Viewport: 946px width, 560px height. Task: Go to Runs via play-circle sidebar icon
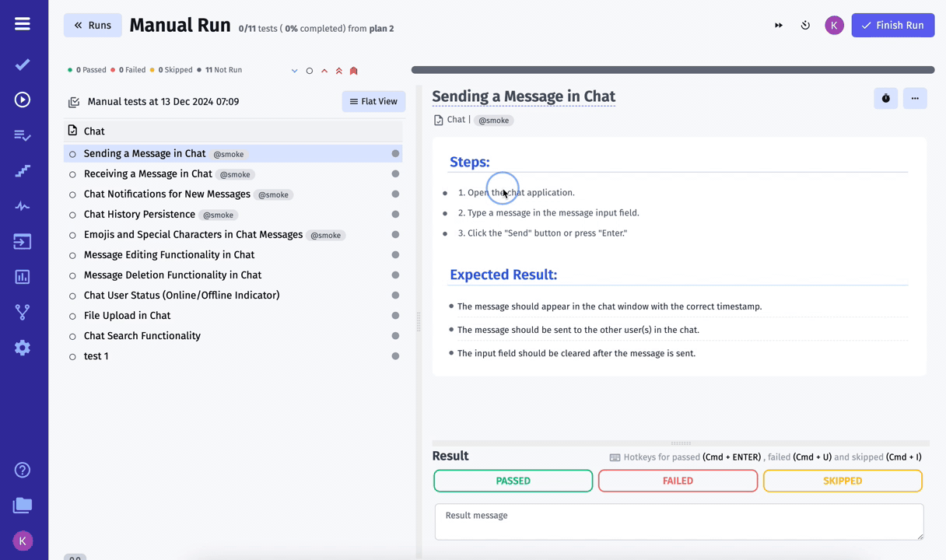point(23,100)
